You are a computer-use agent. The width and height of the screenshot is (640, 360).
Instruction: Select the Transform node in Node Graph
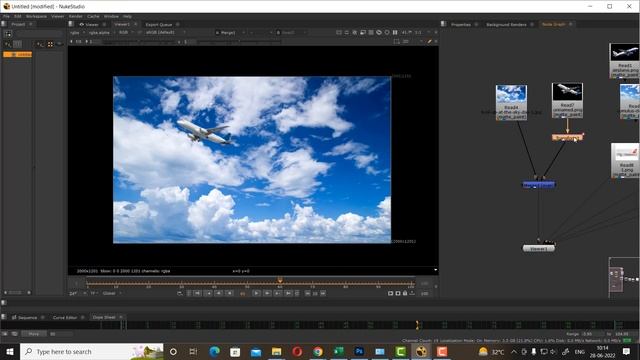567,138
